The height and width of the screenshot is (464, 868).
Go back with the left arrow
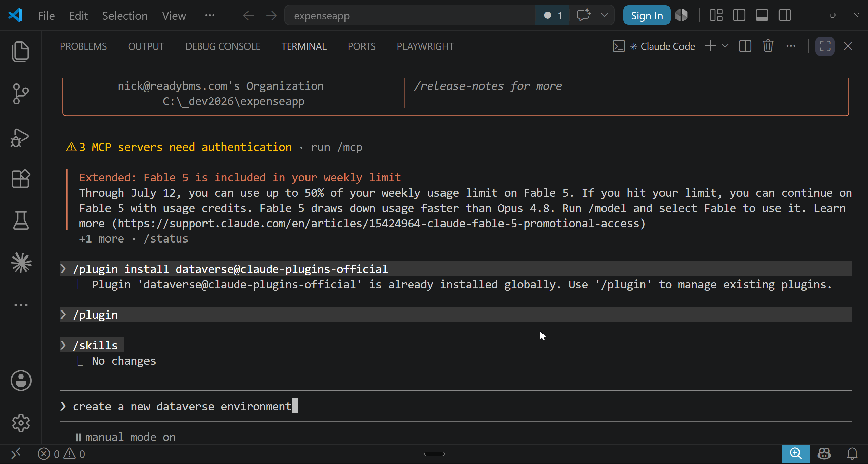point(248,16)
